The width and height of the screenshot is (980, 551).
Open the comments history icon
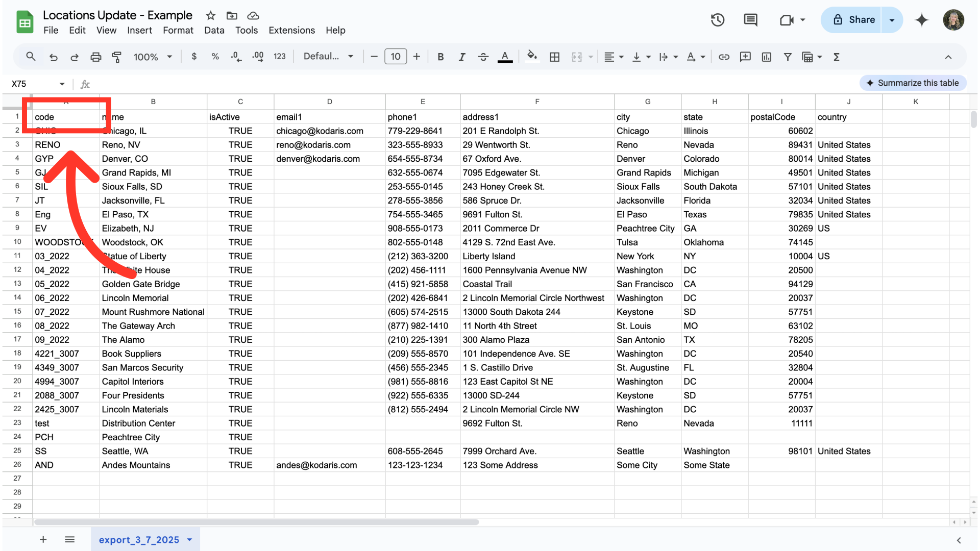[x=750, y=20]
